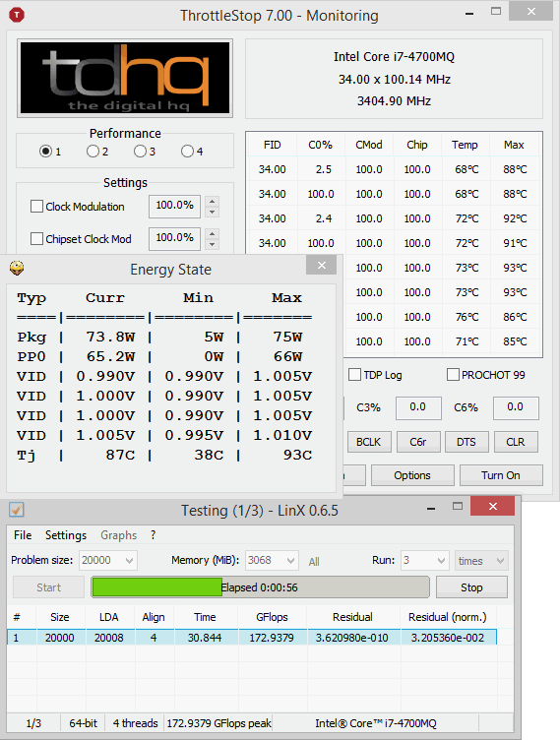The width and height of the screenshot is (560, 740).
Task: Minimize the LinX window
Action: pyautogui.click(x=431, y=509)
